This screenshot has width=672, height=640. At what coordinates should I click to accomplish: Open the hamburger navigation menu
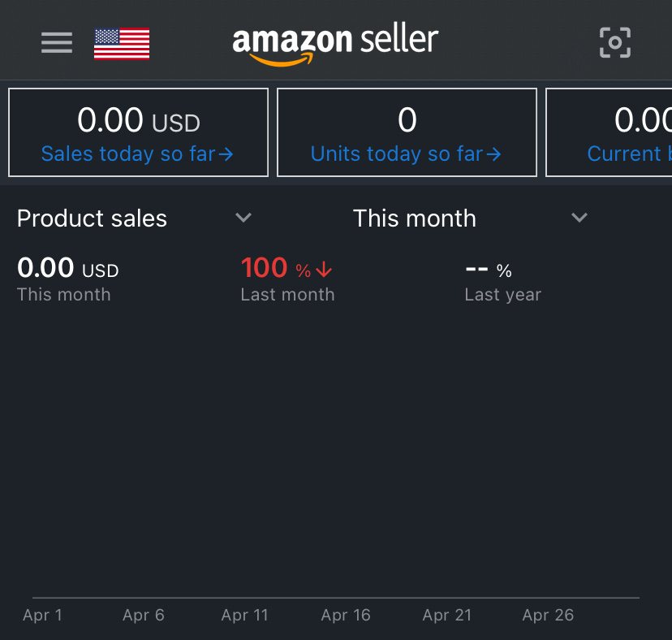tap(57, 42)
